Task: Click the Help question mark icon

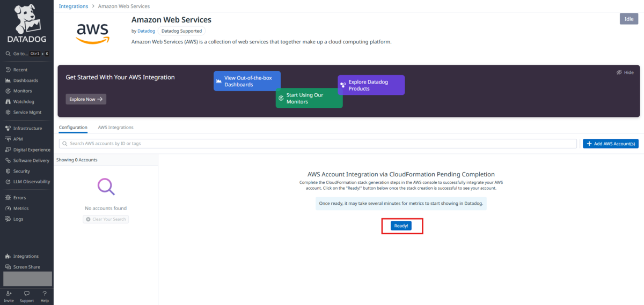Action: [45, 294]
